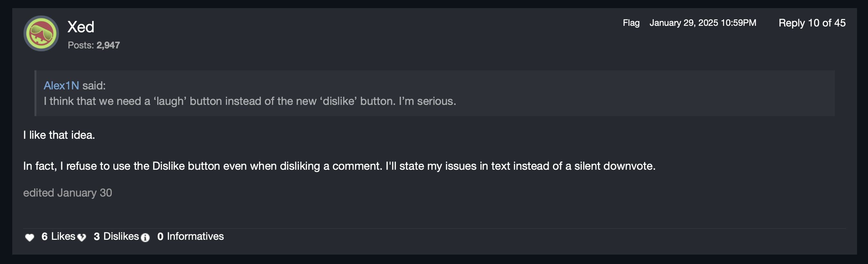Click the January 29, 2025 10:59PM timestamp

tap(703, 23)
